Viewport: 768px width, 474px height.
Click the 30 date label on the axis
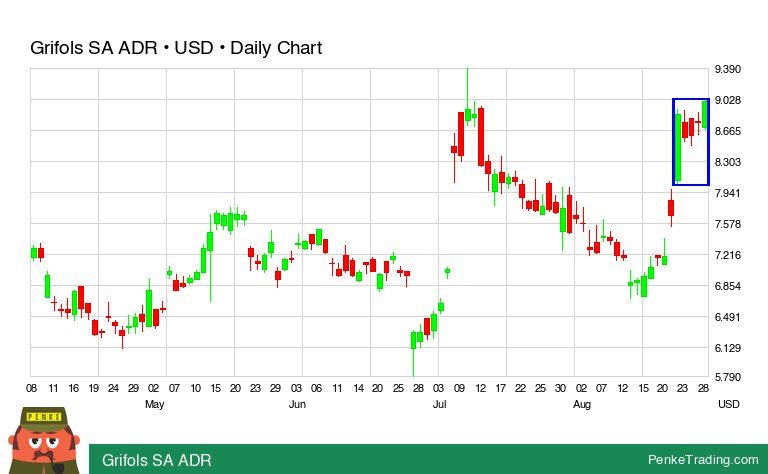point(560,388)
